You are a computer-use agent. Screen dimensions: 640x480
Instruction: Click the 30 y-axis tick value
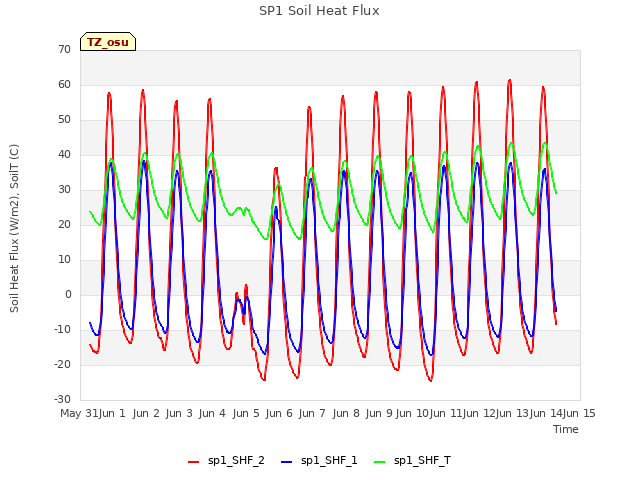(x=64, y=189)
